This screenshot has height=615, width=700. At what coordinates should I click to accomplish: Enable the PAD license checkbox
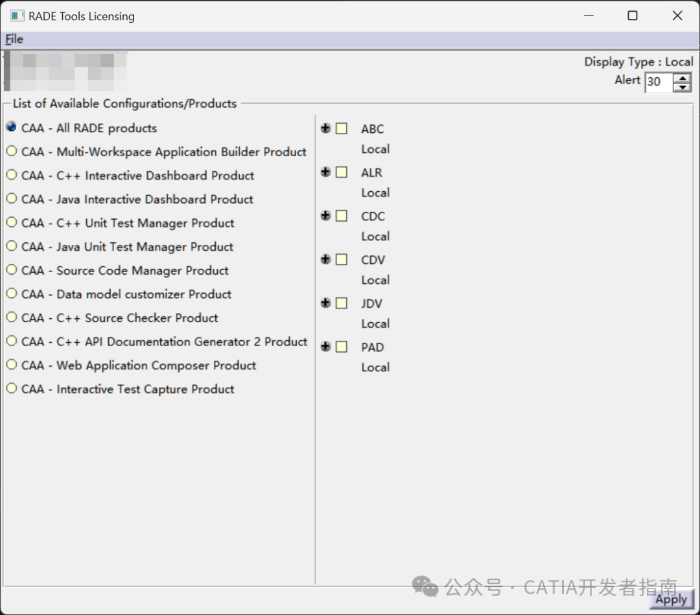[x=342, y=347]
